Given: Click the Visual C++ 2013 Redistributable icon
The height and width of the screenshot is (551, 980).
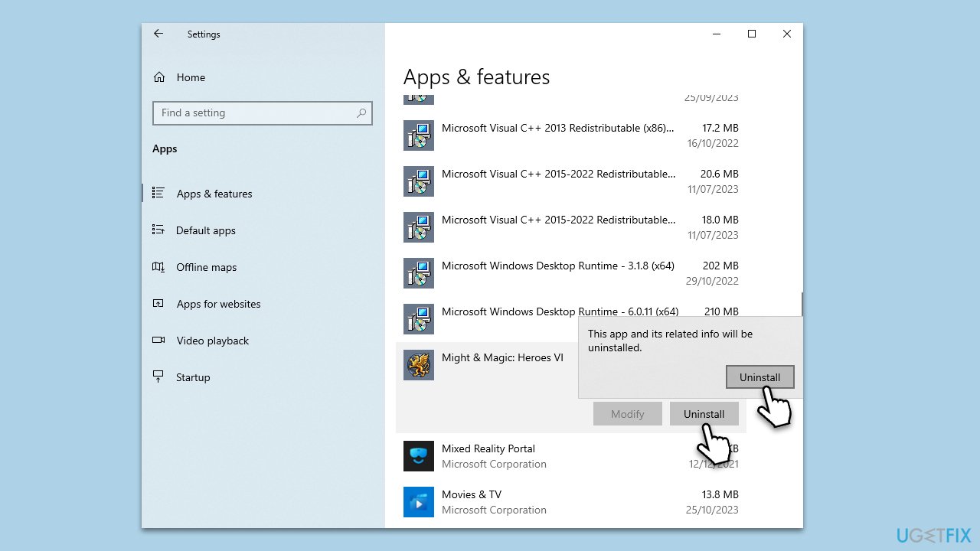Looking at the screenshot, I should pyautogui.click(x=419, y=135).
